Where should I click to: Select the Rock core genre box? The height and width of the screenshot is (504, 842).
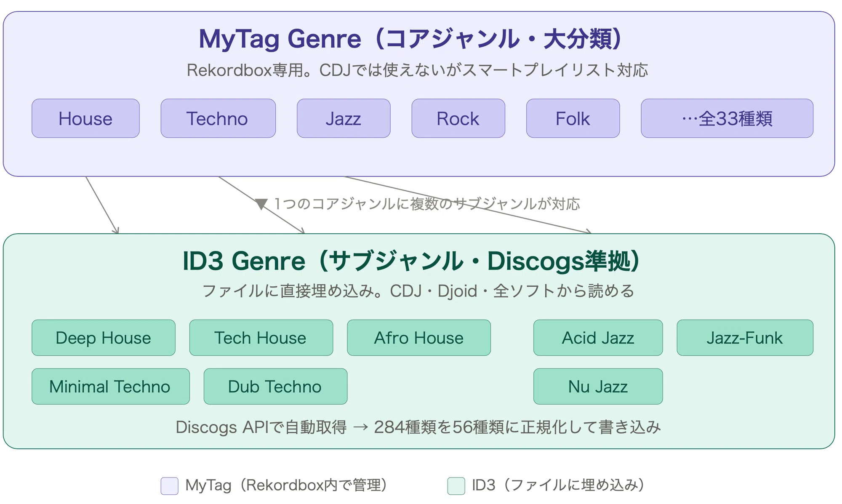point(458,118)
